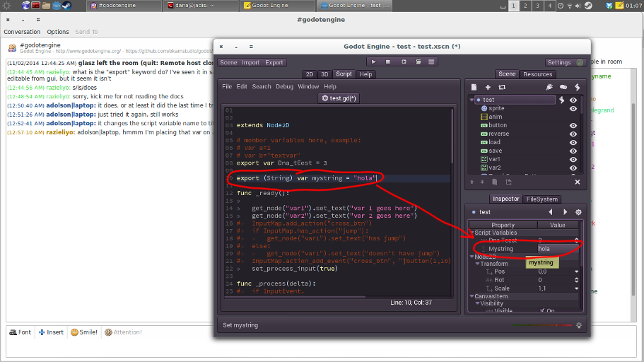Open the Godot Scene top menu
The height and width of the screenshot is (362, 644).
point(228,62)
